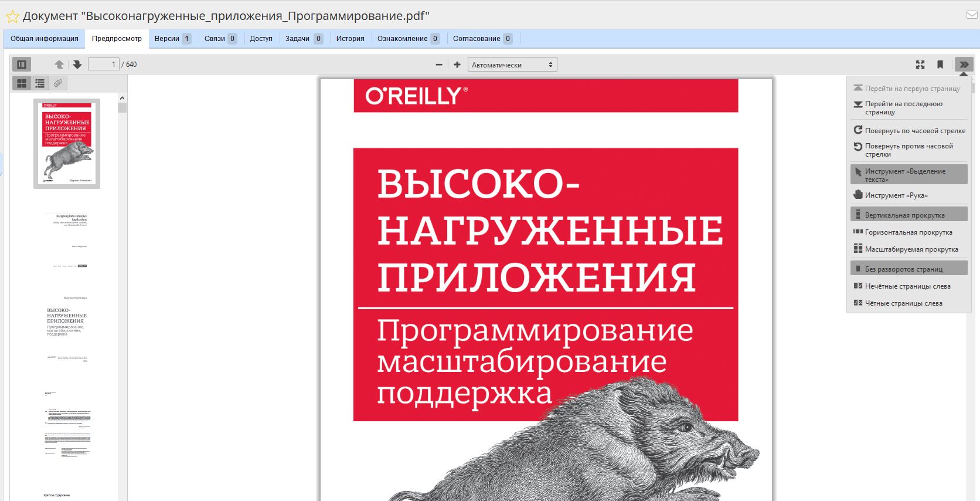The width and height of the screenshot is (980, 501).
Task: Enable "Горизонтальная прокрутка" mode
Action: tap(908, 232)
